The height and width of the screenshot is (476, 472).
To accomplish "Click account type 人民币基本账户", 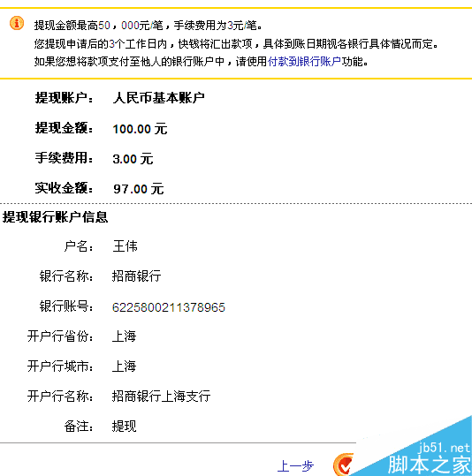I will (x=158, y=98).
